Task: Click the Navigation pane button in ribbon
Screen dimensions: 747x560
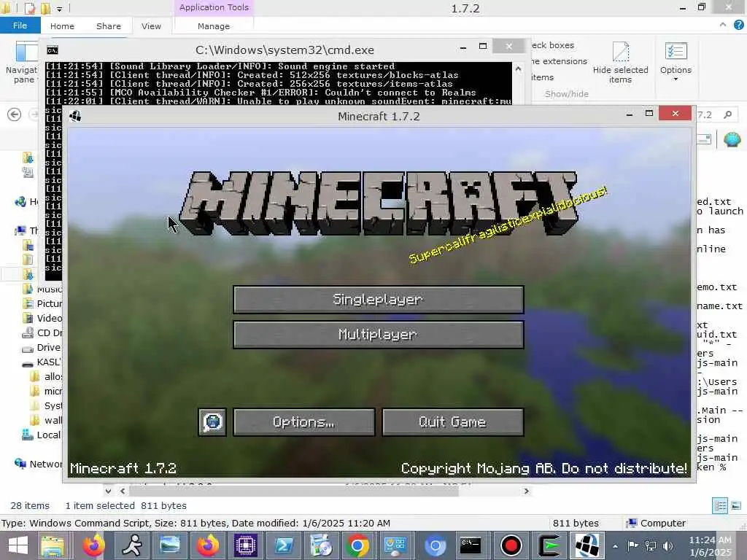Action: tap(21, 63)
